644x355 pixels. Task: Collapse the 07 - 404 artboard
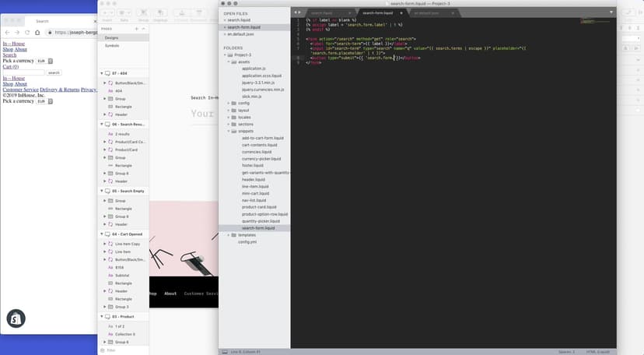pyautogui.click(x=103, y=73)
